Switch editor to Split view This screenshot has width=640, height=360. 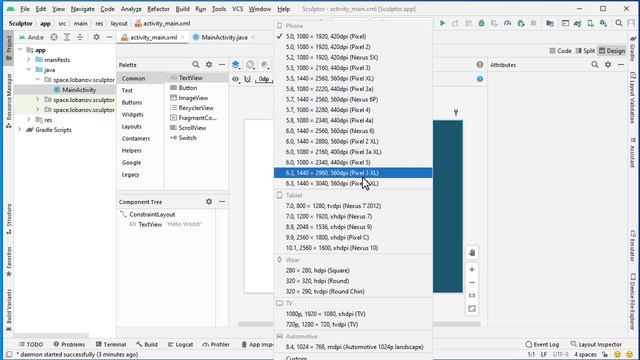point(585,51)
